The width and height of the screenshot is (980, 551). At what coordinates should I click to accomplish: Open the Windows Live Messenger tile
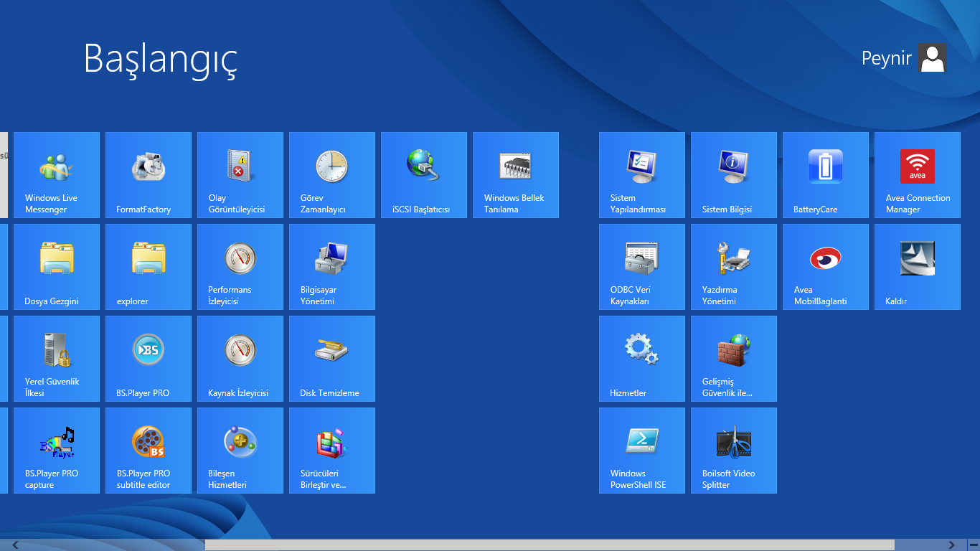point(57,175)
